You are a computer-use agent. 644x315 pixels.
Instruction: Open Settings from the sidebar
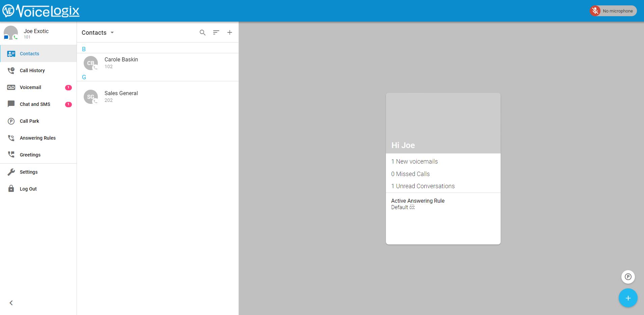[x=29, y=172]
